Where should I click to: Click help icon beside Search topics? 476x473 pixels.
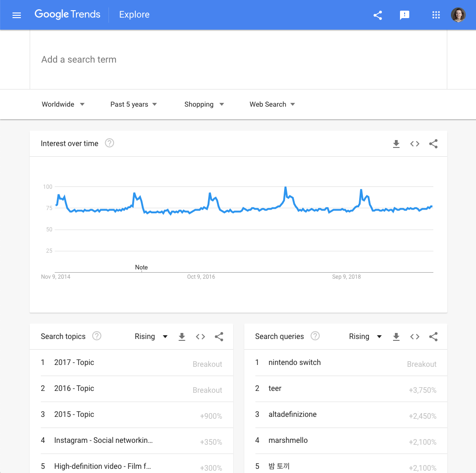96,336
